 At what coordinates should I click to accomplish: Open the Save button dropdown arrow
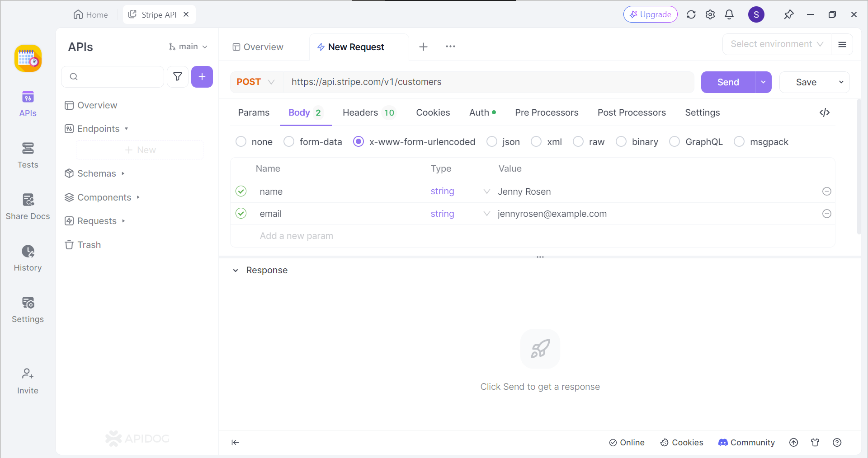841,82
